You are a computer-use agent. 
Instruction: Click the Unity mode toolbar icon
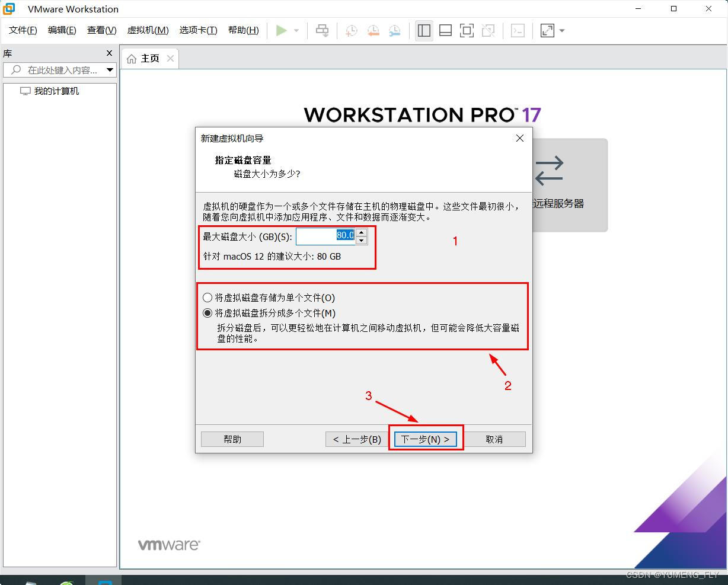(x=488, y=30)
